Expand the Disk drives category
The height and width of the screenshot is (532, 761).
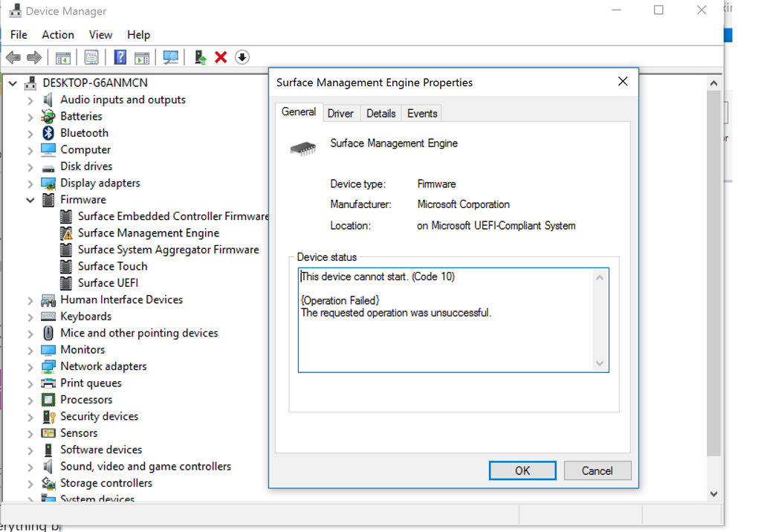coord(30,167)
